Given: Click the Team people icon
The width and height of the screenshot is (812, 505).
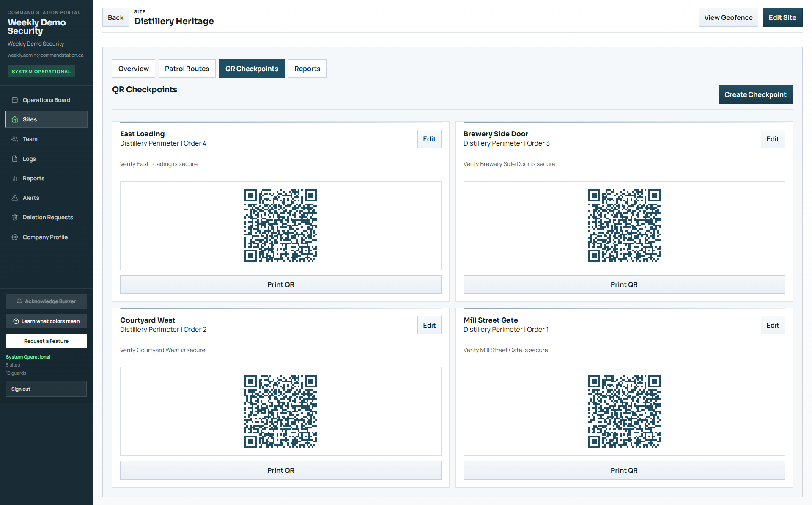Looking at the screenshot, I should coord(15,139).
